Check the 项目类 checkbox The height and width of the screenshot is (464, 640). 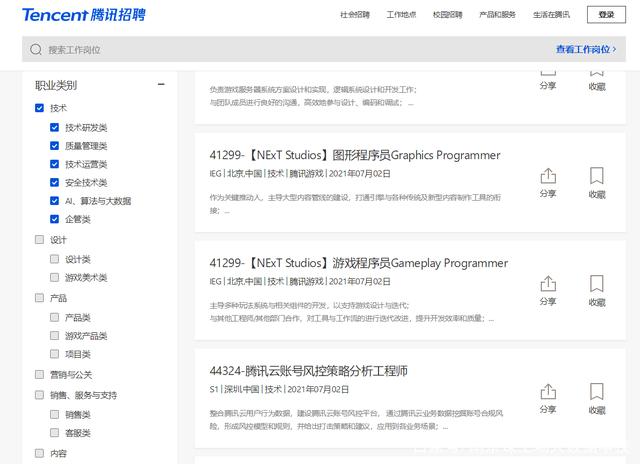pos(54,354)
